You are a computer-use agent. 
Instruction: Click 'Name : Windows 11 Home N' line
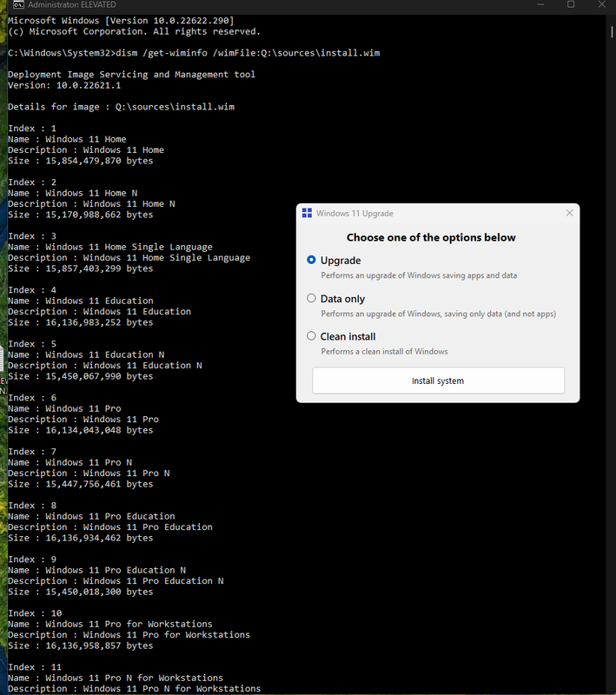(x=72, y=193)
